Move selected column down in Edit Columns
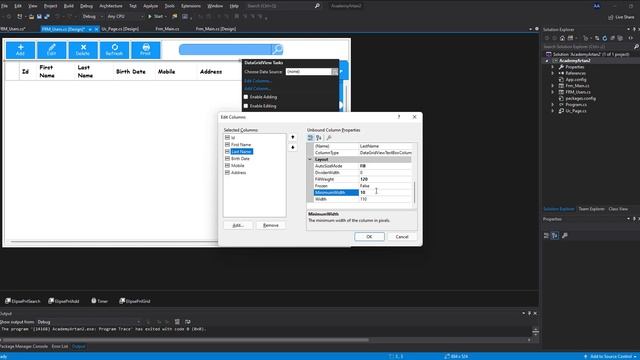 tap(293, 147)
